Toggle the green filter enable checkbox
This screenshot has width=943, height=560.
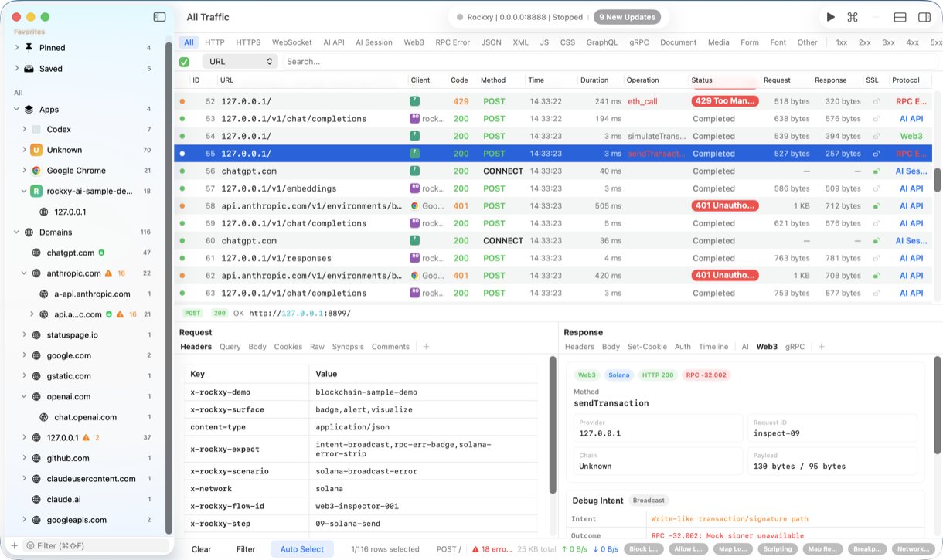[184, 62]
